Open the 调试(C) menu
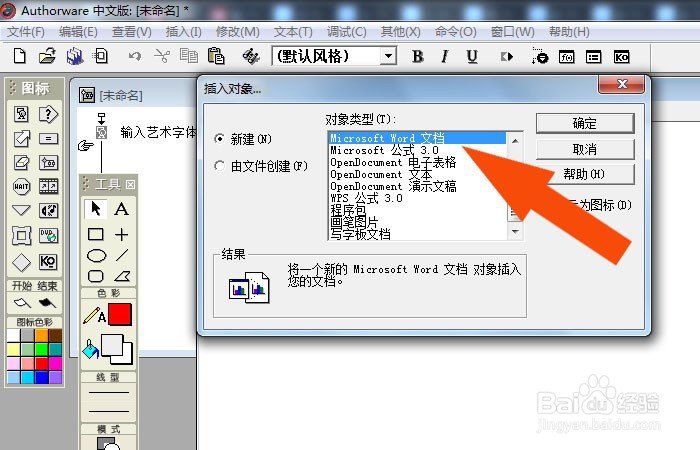700x450 pixels. click(x=346, y=32)
